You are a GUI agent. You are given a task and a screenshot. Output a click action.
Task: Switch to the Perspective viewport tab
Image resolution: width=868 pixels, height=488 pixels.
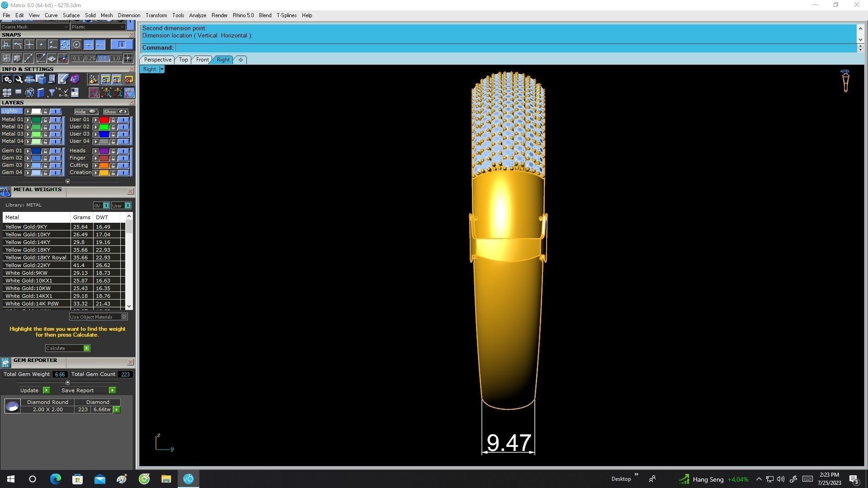[x=157, y=60]
